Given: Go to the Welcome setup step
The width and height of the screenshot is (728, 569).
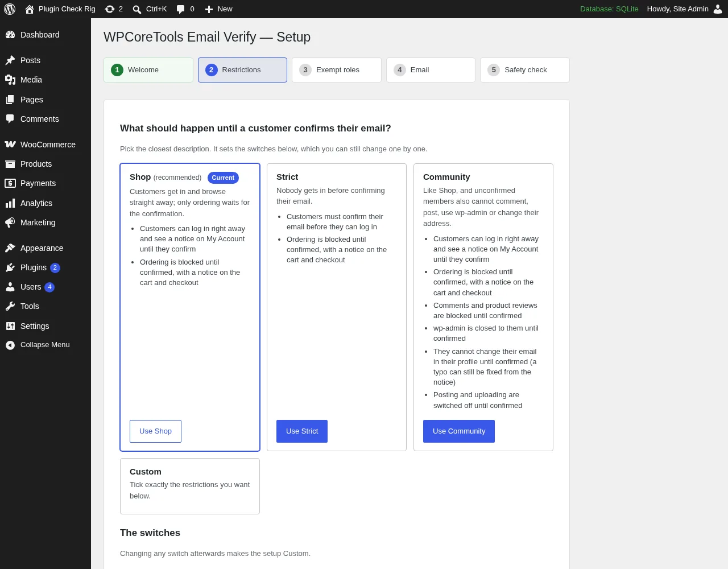Looking at the screenshot, I should (x=148, y=70).
